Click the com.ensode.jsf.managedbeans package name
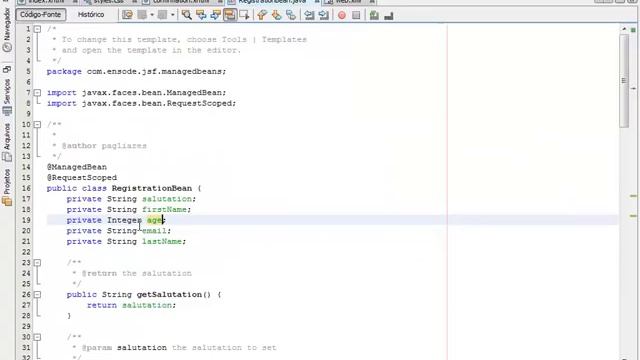This screenshot has width=640, height=360. pos(154,71)
